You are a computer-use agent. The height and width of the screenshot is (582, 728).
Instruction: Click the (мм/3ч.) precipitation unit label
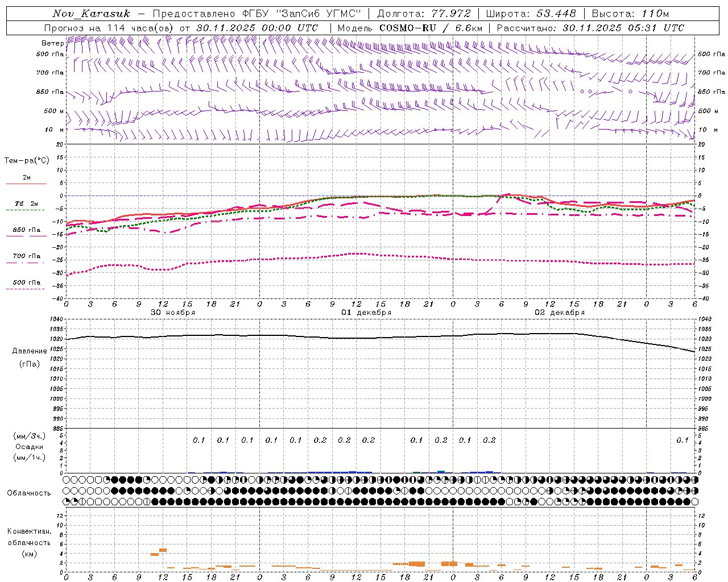tap(30, 436)
